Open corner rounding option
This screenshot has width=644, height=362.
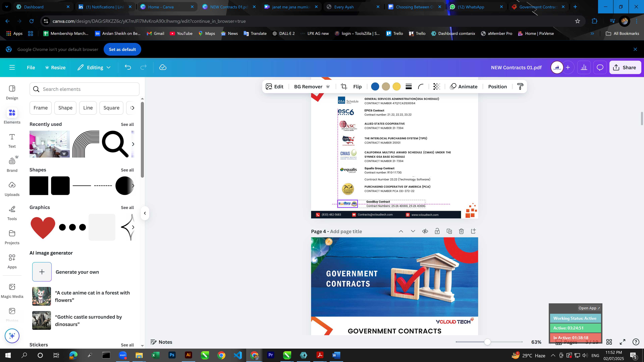click(421, 87)
